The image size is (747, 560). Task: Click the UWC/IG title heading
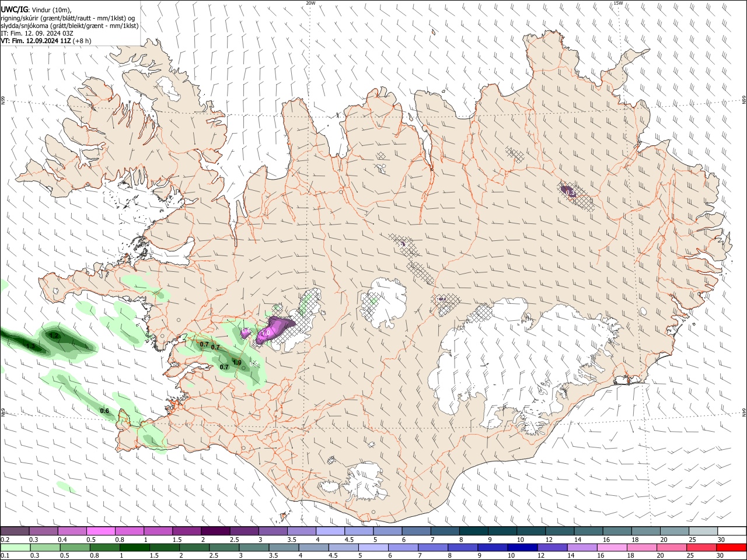14,9
